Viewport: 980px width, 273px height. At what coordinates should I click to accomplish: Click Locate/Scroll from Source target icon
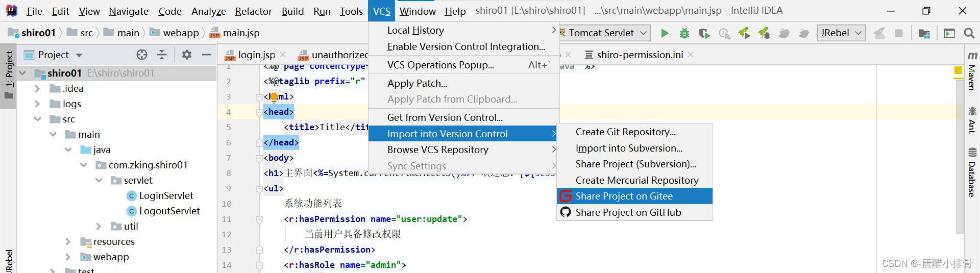click(x=142, y=55)
